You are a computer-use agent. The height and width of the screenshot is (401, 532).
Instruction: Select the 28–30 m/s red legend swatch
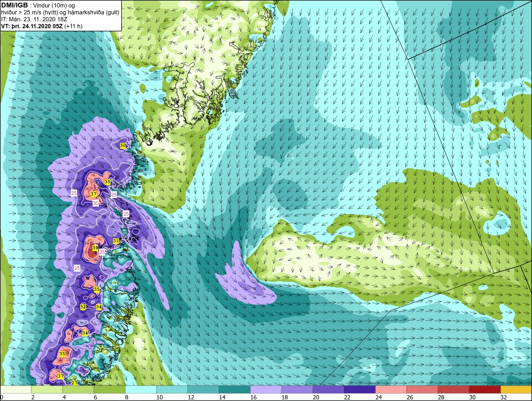[454, 389]
